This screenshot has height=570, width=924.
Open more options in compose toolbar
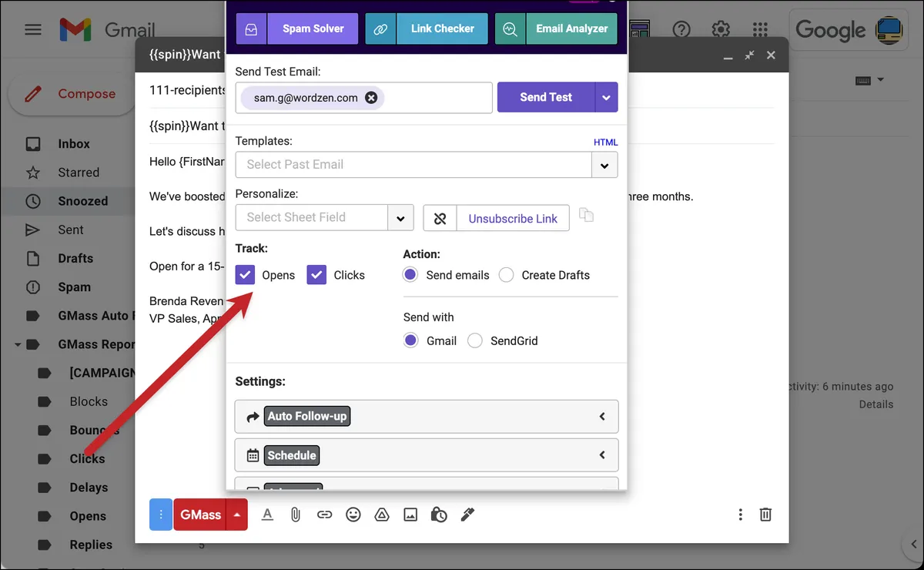coord(740,515)
